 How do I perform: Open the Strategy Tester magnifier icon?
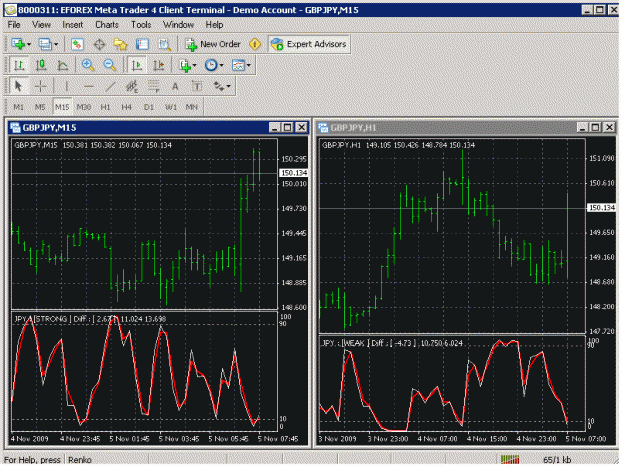[164, 44]
